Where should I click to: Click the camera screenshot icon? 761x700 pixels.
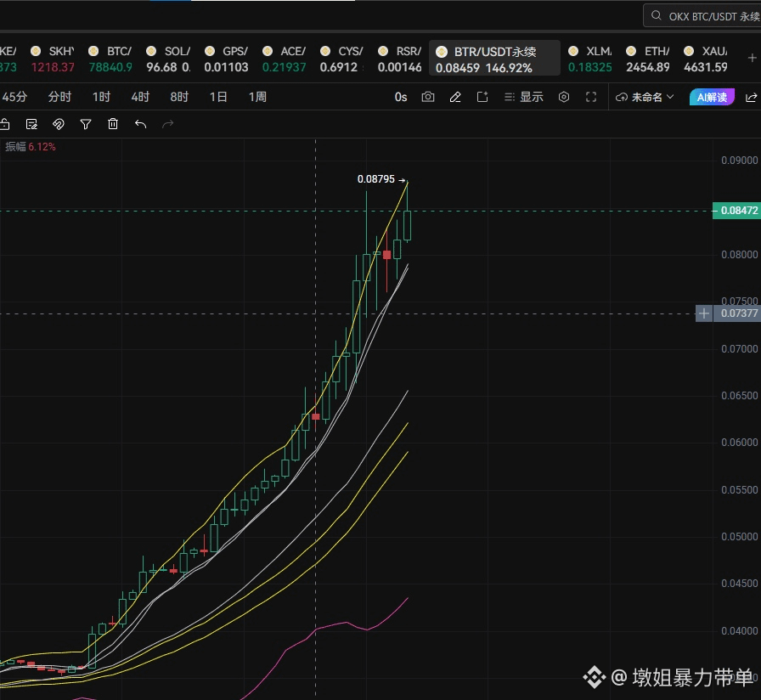click(427, 97)
